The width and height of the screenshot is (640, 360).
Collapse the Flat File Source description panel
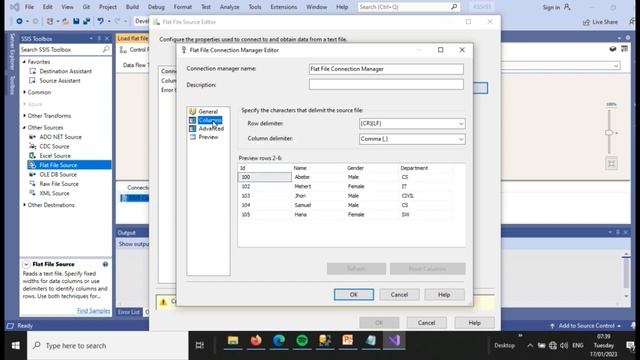click(26, 264)
